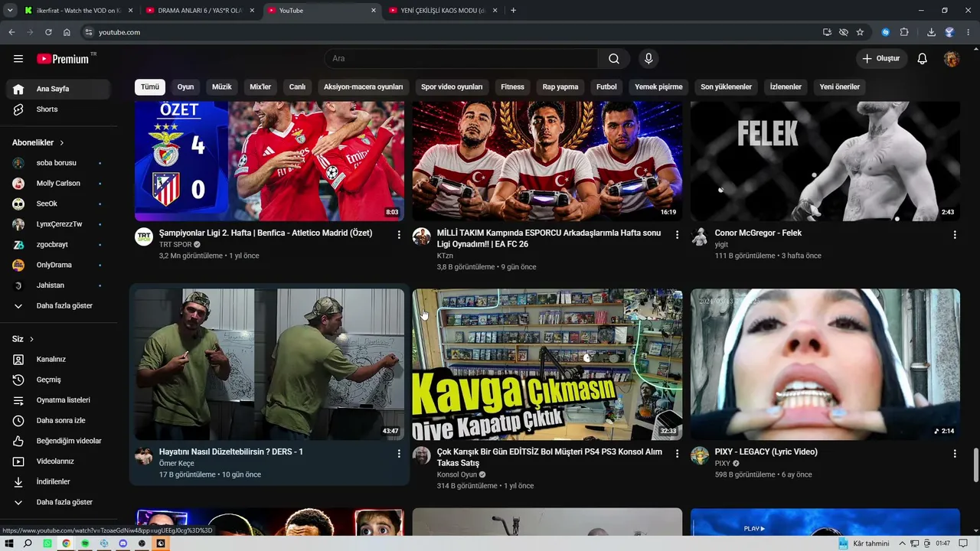This screenshot has height=551, width=980.
Task: Open the Windows Start menu
Action: pos(9,543)
